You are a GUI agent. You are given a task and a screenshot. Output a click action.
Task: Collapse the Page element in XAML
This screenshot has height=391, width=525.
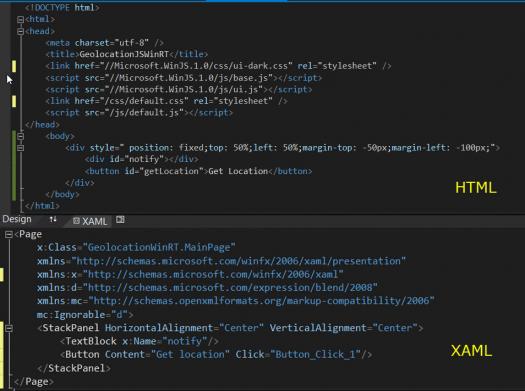click(9, 235)
